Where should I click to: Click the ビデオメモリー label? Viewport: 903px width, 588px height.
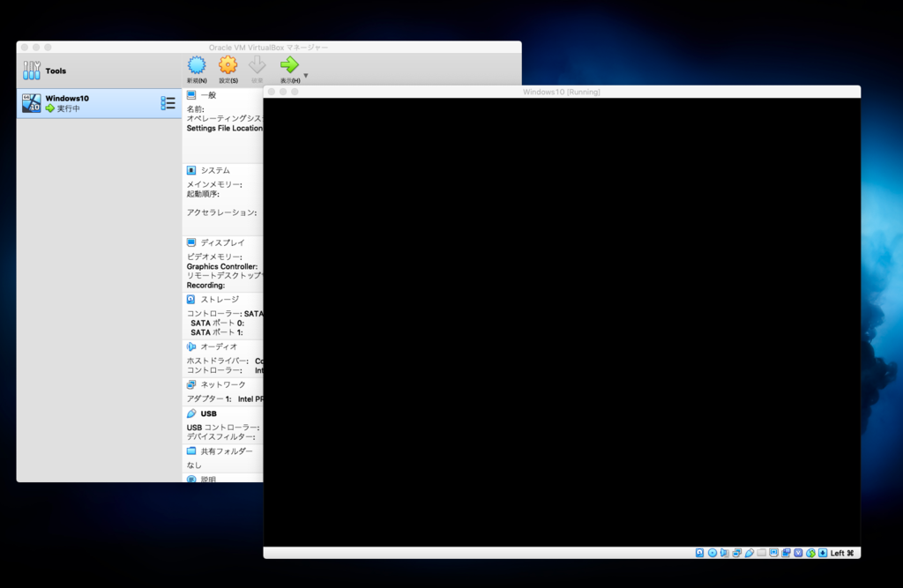(x=214, y=257)
